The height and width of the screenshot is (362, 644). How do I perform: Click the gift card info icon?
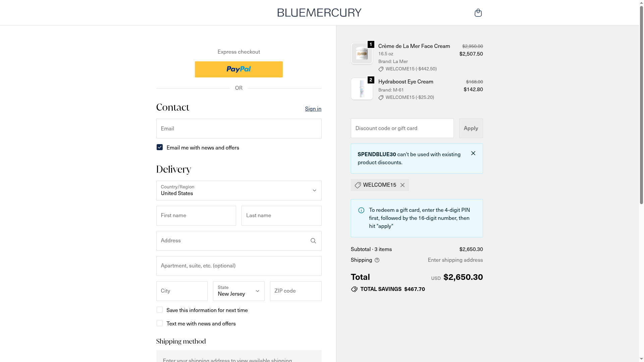click(361, 210)
